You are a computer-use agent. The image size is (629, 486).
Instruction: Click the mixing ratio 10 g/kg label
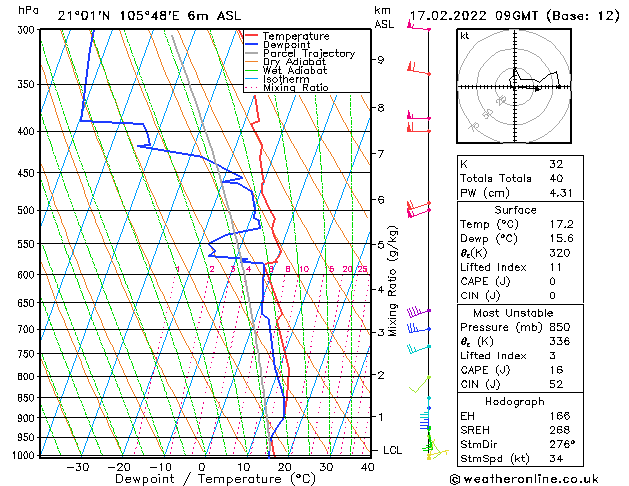point(304,269)
